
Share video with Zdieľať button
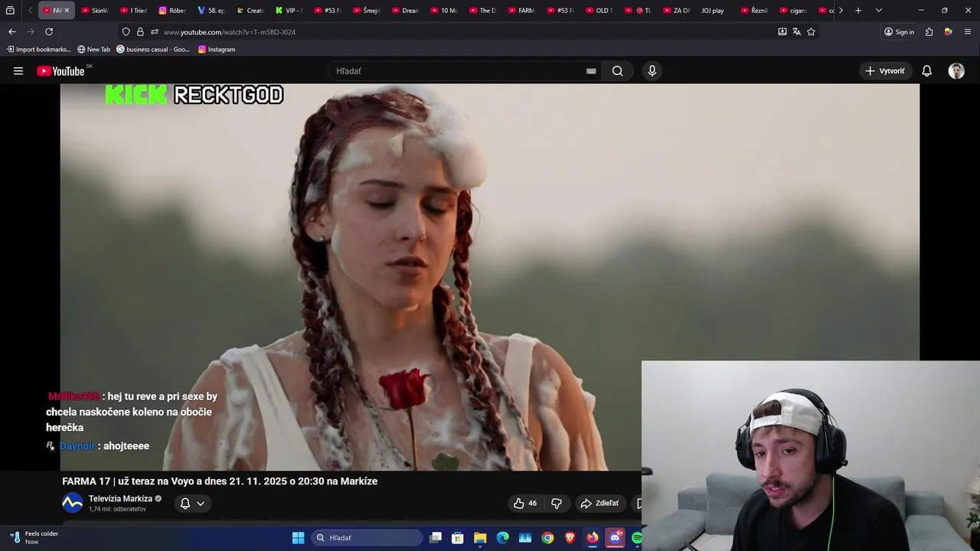pos(599,504)
